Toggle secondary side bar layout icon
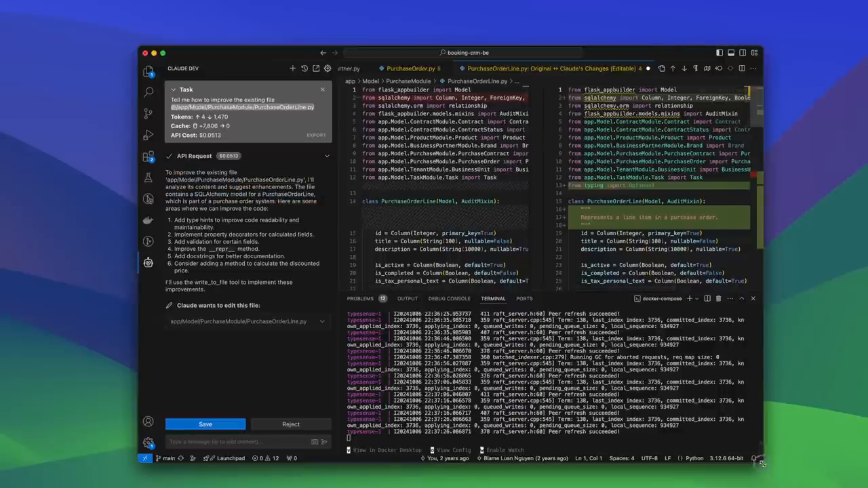 pos(743,52)
